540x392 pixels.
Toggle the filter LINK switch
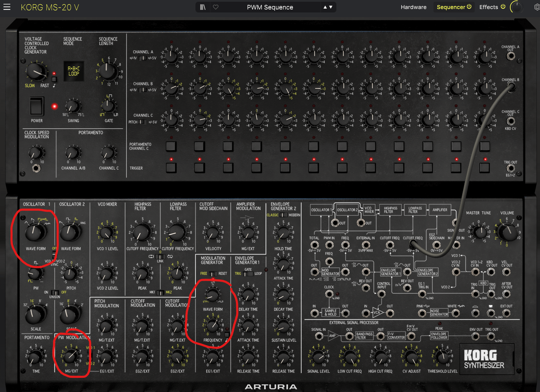[159, 257]
